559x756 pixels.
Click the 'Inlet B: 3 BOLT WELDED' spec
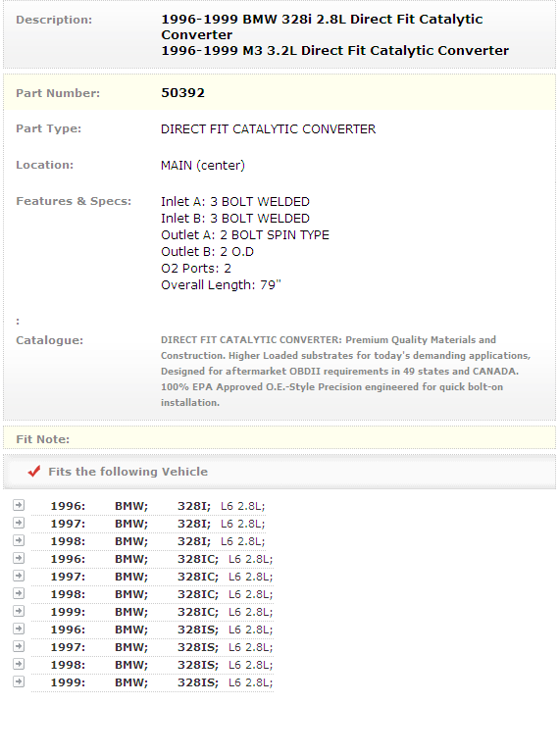coord(235,219)
